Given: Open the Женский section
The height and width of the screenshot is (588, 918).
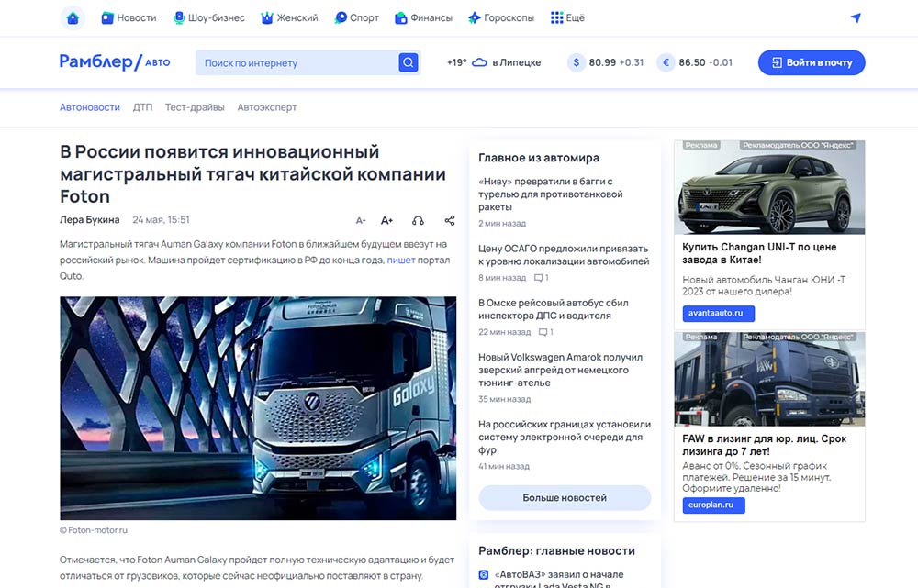Looking at the screenshot, I should [290, 18].
